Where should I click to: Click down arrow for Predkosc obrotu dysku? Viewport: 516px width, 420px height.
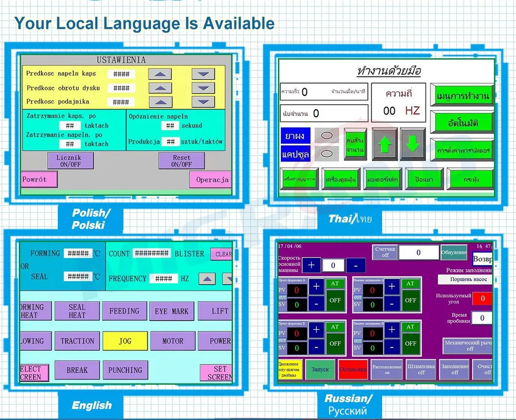tap(203, 88)
